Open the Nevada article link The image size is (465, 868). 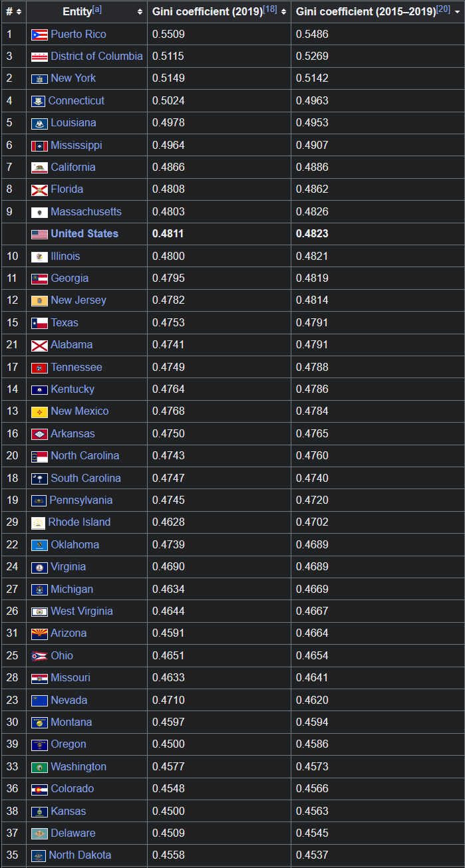tap(69, 701)
